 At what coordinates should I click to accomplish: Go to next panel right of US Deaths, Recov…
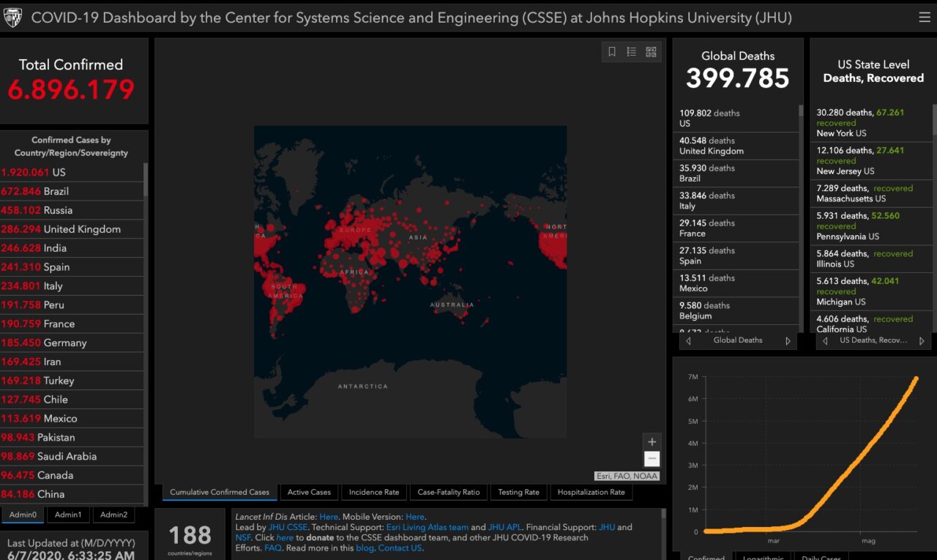[x=922, y=340]
